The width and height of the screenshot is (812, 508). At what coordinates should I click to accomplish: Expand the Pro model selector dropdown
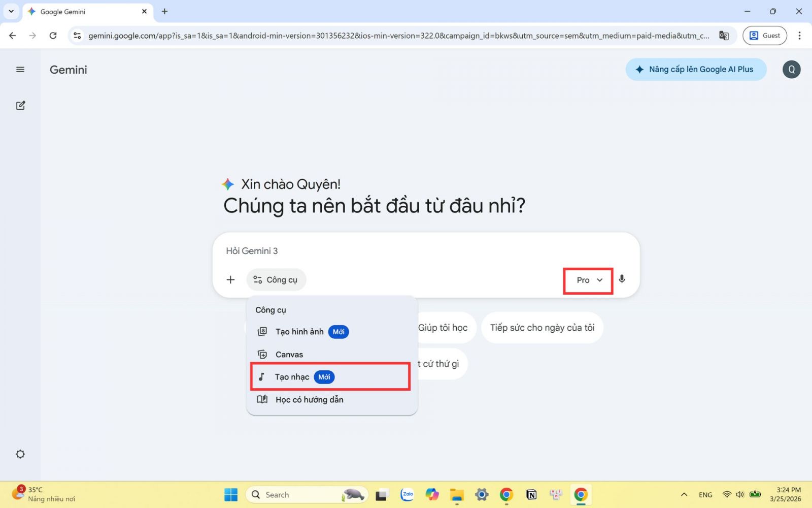tap(589, 280)
